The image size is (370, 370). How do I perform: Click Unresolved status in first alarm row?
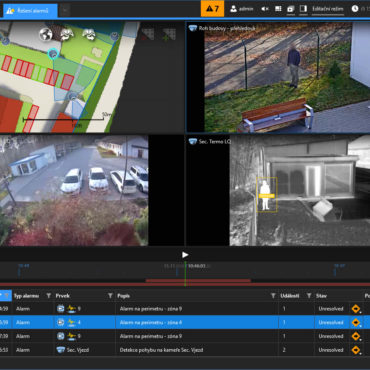pos(331,309)
